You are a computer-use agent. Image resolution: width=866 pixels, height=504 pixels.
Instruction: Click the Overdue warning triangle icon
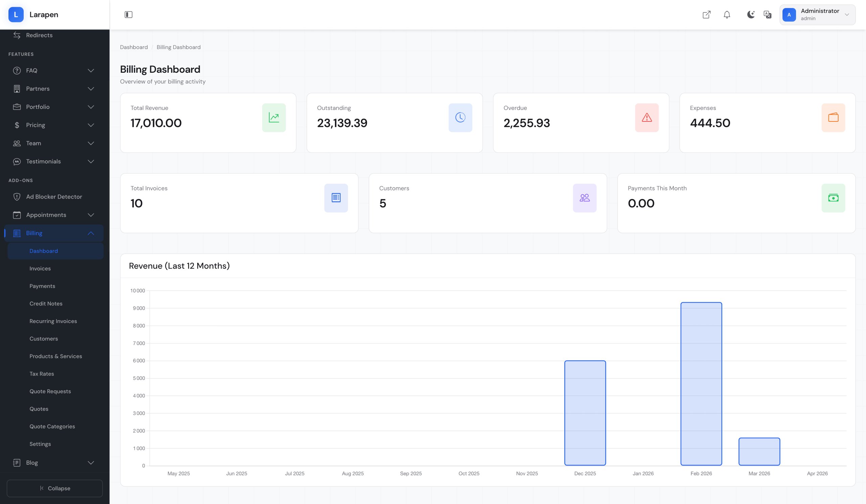[646, 117]
